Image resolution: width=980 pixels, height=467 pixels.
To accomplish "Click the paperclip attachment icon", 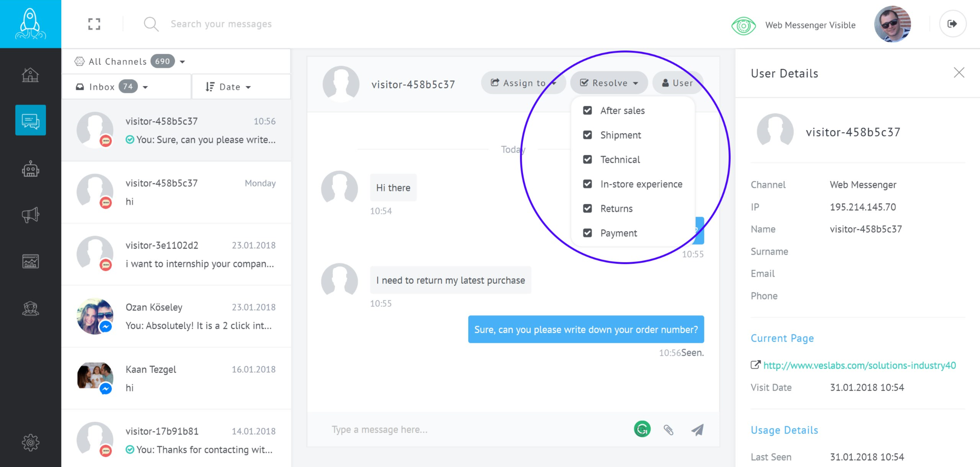I will tap(668, 430).
